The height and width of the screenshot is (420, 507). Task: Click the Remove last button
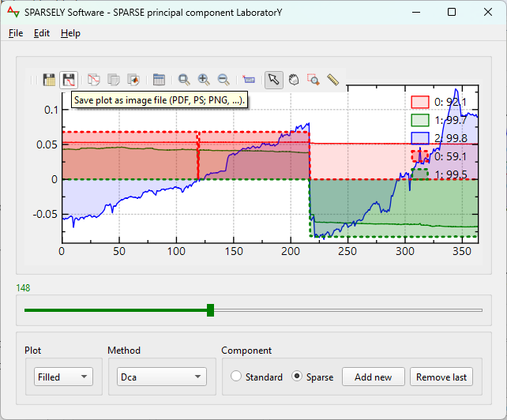(x=441, y=377)
